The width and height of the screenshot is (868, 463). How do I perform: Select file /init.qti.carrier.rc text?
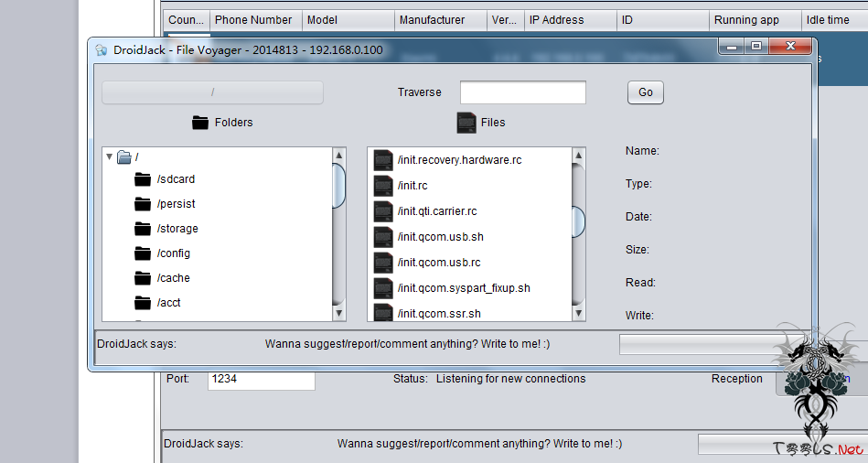(437, 211)
